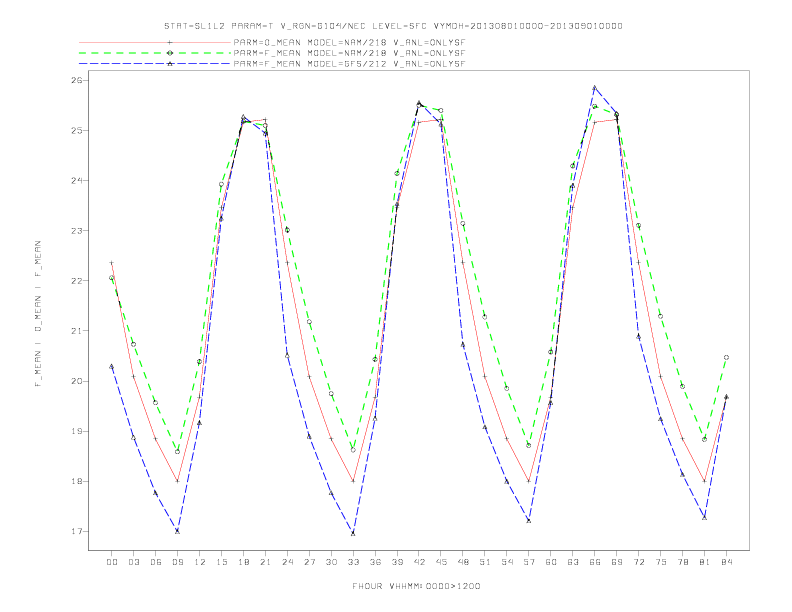The width and height of the screenshot is (792, 612).
Task: Click x-axis forecast hour label 15
Action: click(x=221, y=562)
